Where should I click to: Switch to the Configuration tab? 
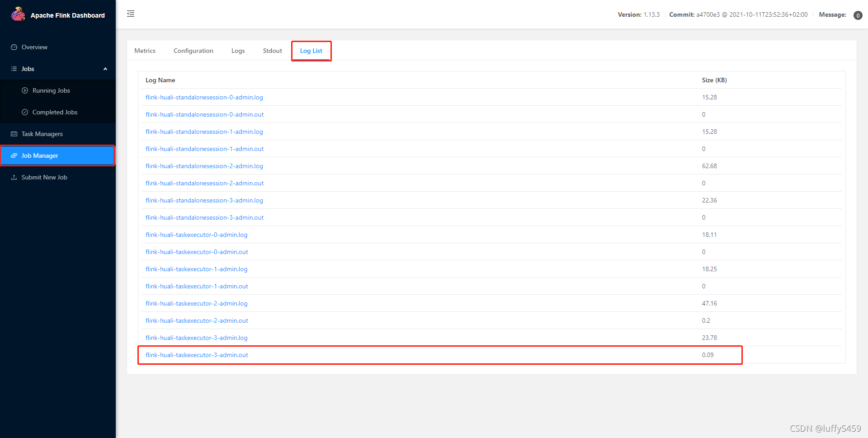193,51
